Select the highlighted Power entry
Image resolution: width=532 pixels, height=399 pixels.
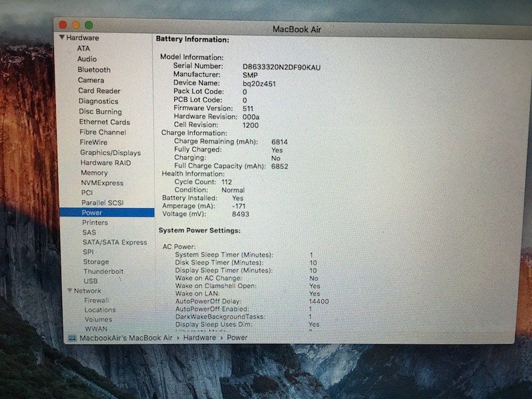pos(106,212)
